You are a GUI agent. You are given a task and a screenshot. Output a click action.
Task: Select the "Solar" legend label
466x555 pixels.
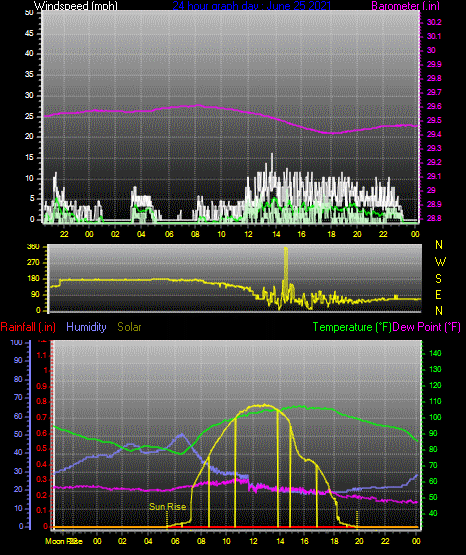tap(129, 327)
